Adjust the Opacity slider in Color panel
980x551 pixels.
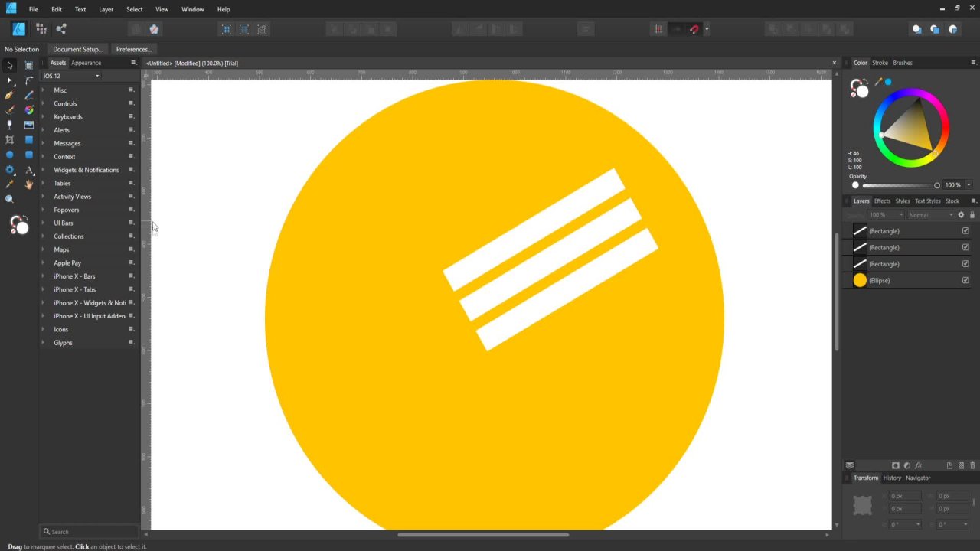900,185
